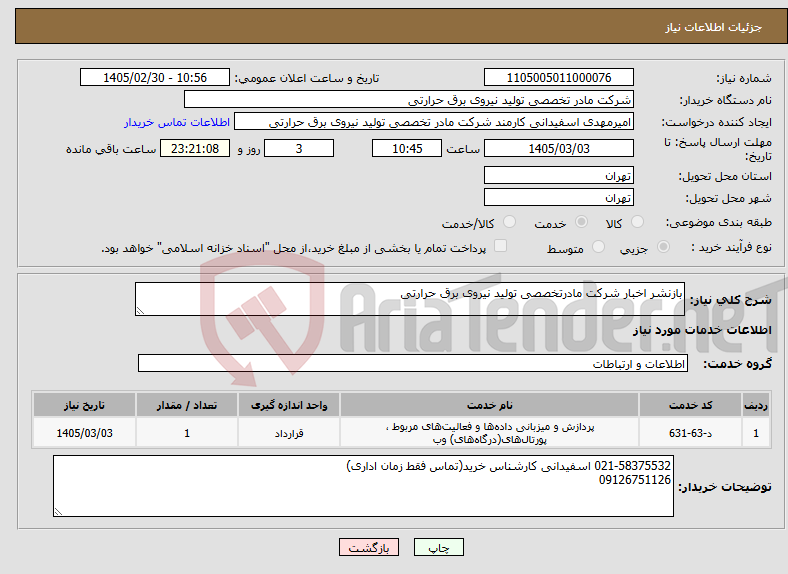
Task: Choose the متوسط purchase type radio
Action: 598,247
